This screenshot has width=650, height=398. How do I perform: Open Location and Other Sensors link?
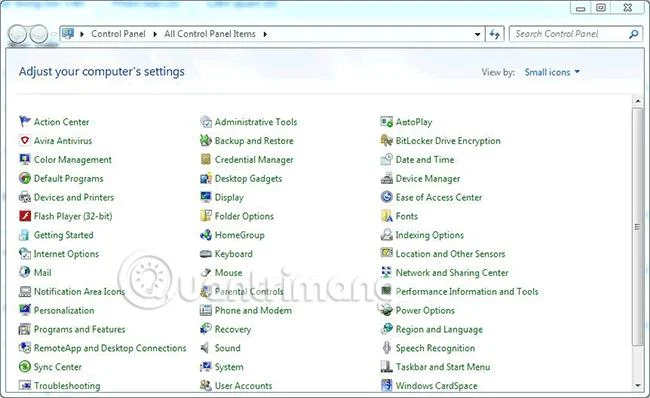click(450, 254)
